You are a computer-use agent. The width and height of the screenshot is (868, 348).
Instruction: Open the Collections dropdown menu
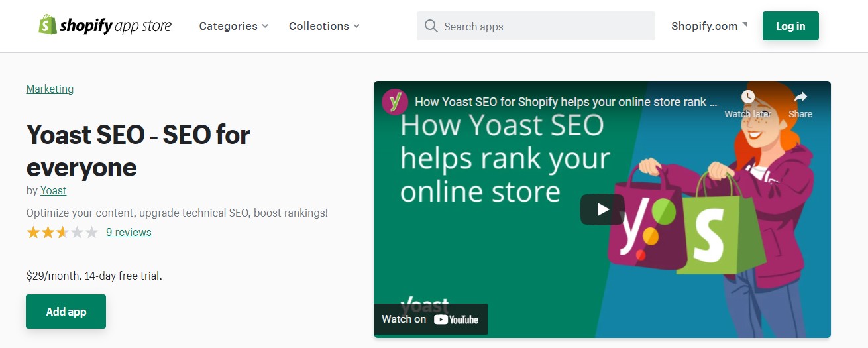[x=324, y=26]
